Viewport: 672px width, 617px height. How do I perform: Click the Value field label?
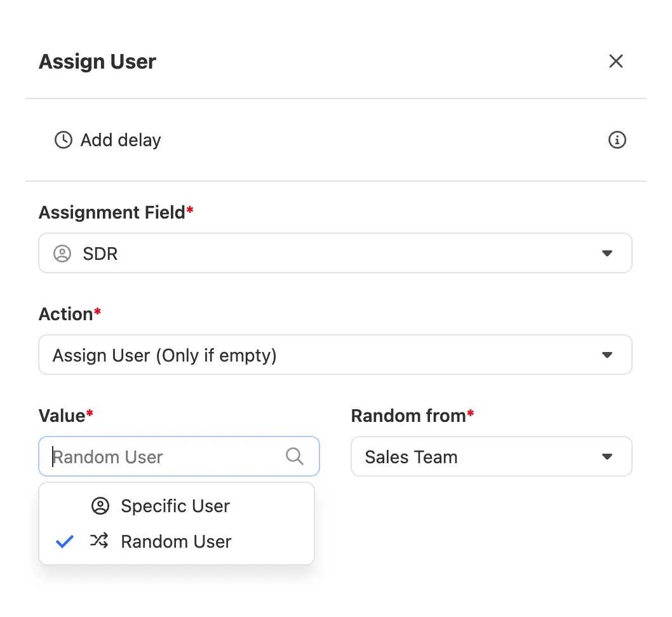(x=65, y=416)
